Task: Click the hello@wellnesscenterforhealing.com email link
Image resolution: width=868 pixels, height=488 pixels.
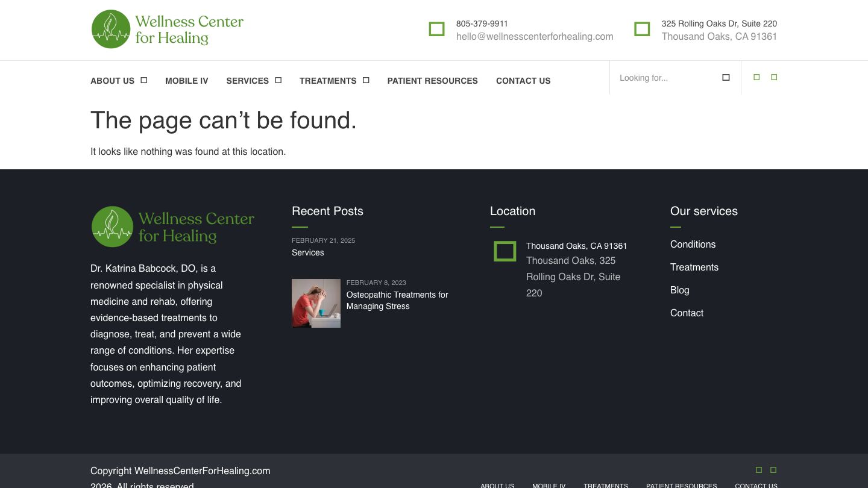Action: tap(534, 36)
